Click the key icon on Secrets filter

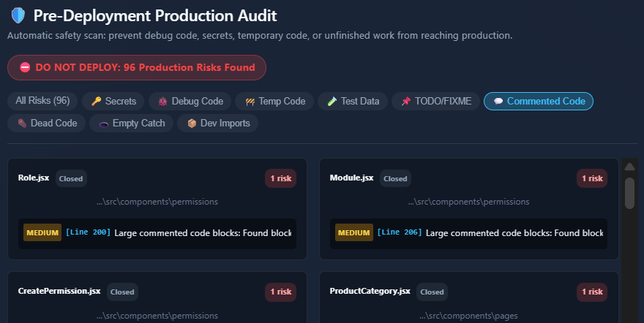coord(96,102)
